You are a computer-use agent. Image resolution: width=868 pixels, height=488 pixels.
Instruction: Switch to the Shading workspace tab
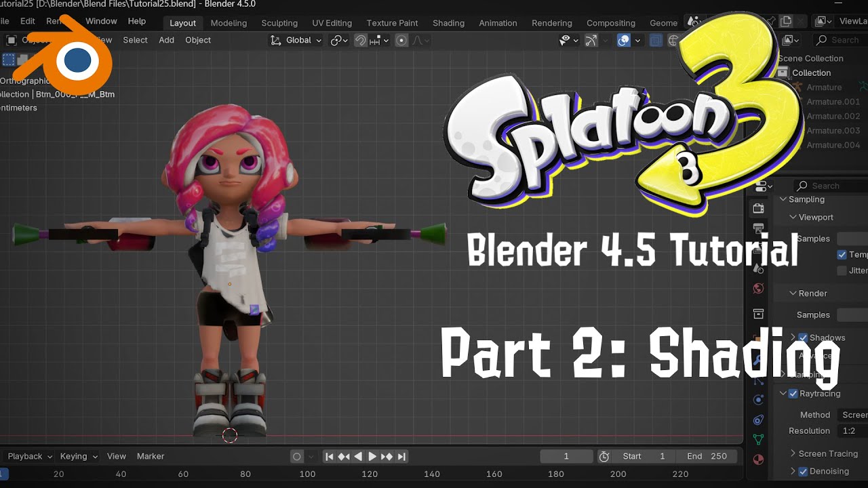pos(448,23)
